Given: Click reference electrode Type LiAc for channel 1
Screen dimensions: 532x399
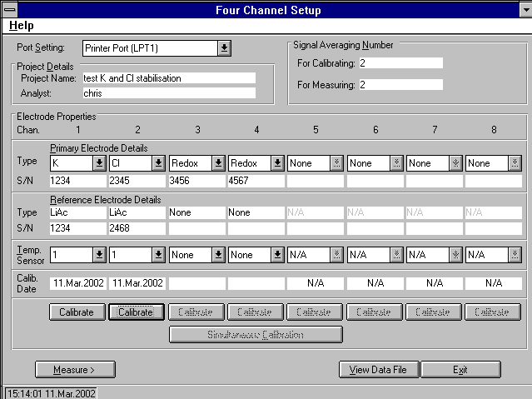Looking at the screenshot, I should coord(78,212).
